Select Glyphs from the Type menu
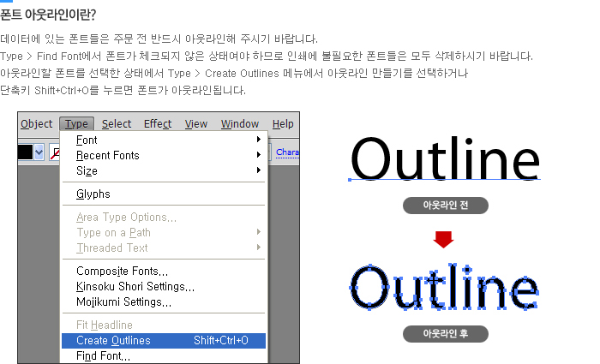The height and width of the screenshot is (364, 600). (x=93, y=194)
